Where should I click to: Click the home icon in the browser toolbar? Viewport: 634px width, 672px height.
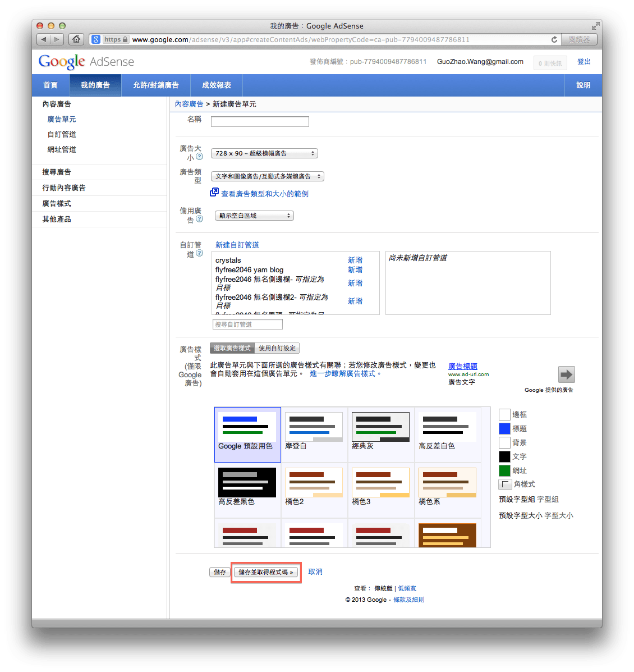pyautogui.click(x=76, y=39)
